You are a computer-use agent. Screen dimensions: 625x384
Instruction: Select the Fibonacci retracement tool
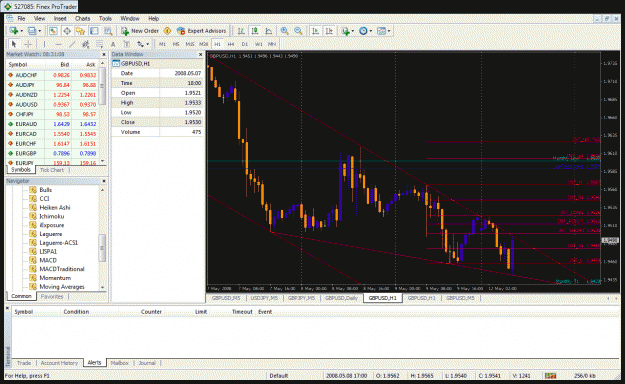pos(99,44)
